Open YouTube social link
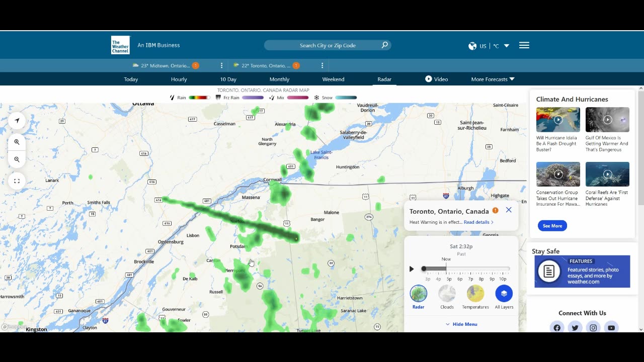644x362 pixels. pos(611,328)
